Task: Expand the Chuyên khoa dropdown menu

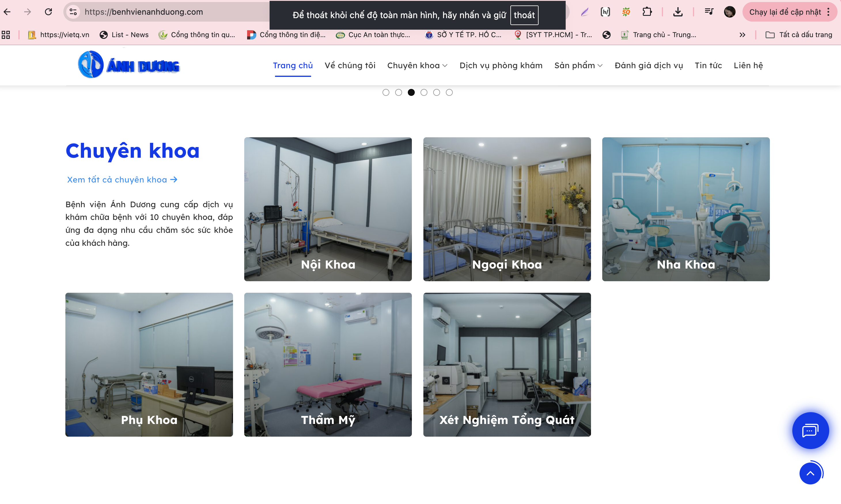Action: pyautogui.click(x=417, y=66)
